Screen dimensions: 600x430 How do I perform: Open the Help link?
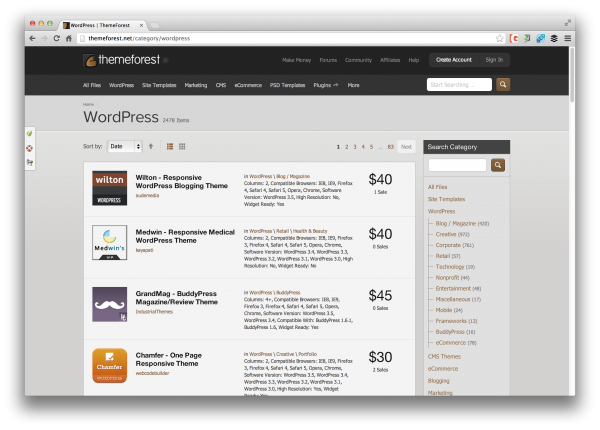414,60
